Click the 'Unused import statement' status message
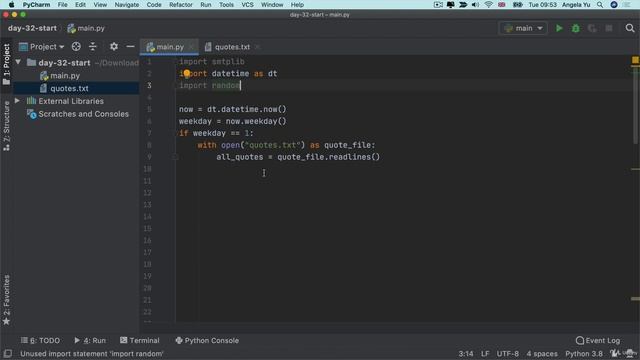640x360 pixels. [92, 353]
